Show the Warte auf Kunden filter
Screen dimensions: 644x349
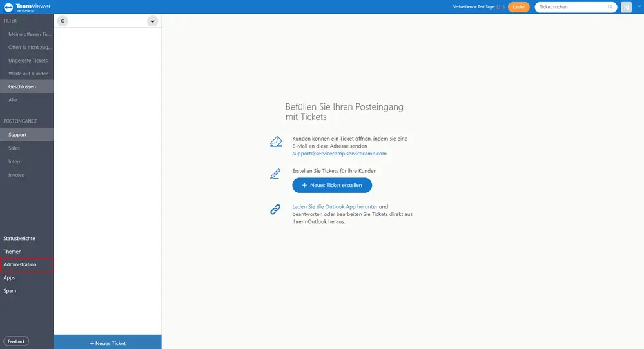26,74
